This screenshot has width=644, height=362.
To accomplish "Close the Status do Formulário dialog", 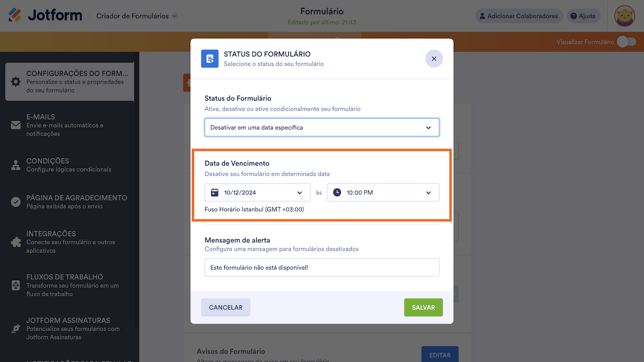I will [434, 59].
